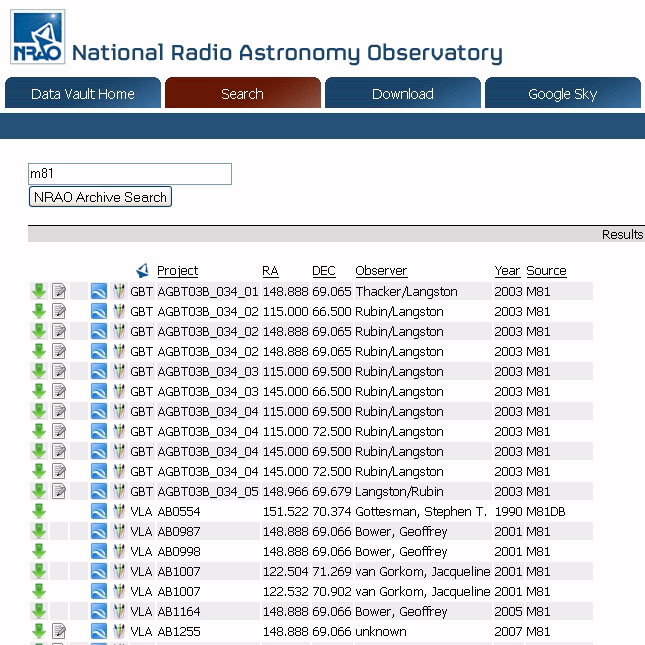This screenshot has height=645, width=645.
Task: Sort results by Source column
Action: [x=546, y=271]
